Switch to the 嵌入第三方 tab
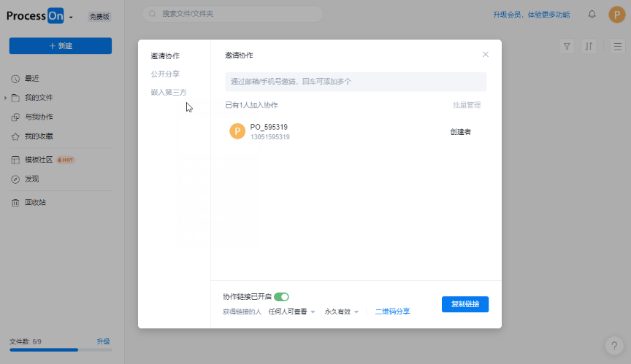This screenshot has width=631, height=364. [169, 93]
